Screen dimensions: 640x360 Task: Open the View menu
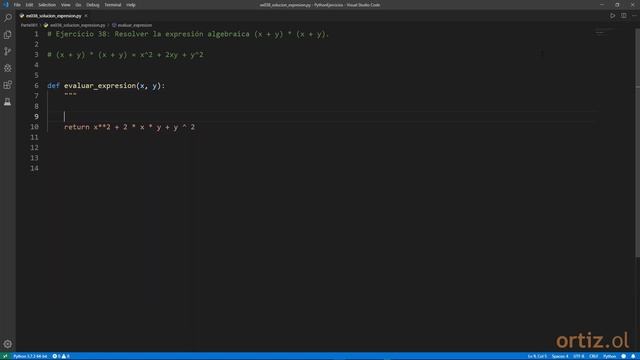tap(65, 5)
